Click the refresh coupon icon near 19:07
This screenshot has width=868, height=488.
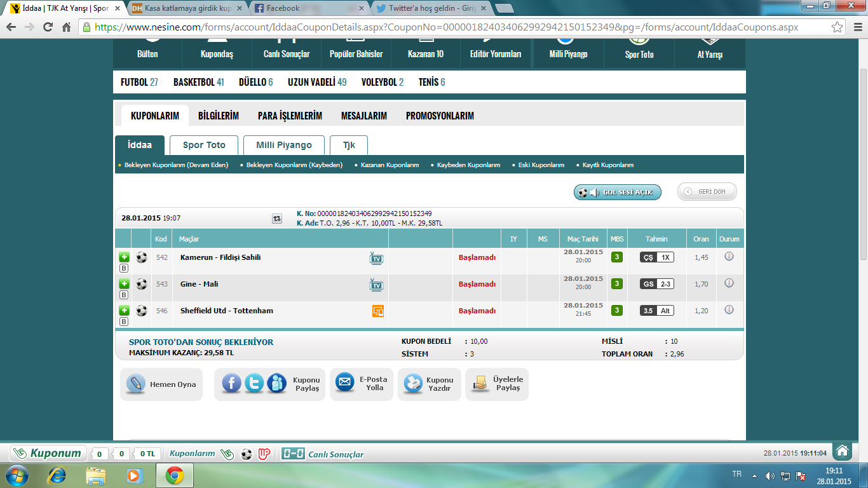tap(277, 218)
